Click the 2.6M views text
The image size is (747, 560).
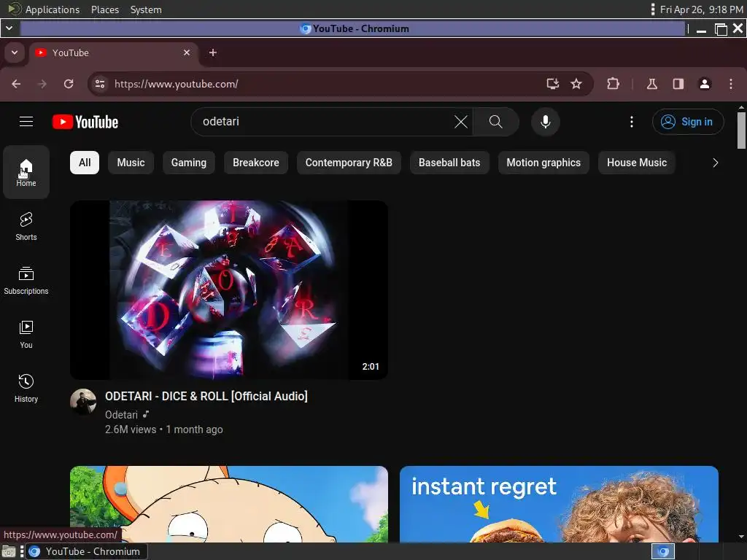[x=131, y=429]
